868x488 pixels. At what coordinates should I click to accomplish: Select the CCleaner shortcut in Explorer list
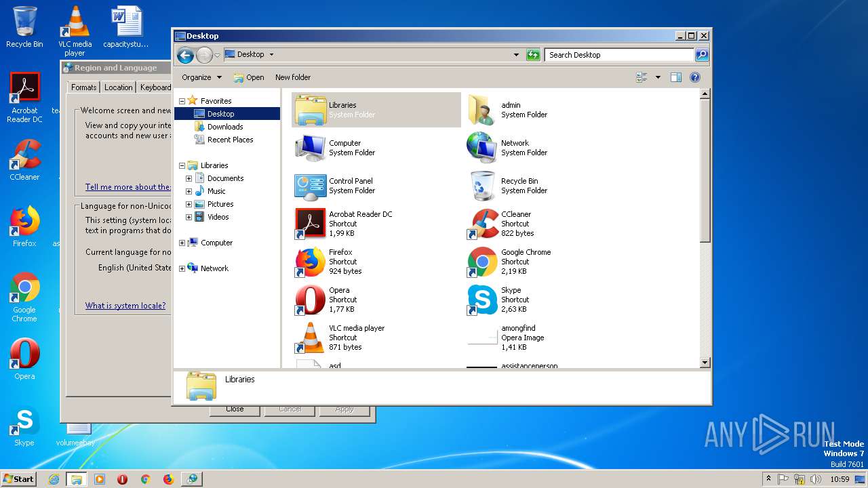click(483, 224)
